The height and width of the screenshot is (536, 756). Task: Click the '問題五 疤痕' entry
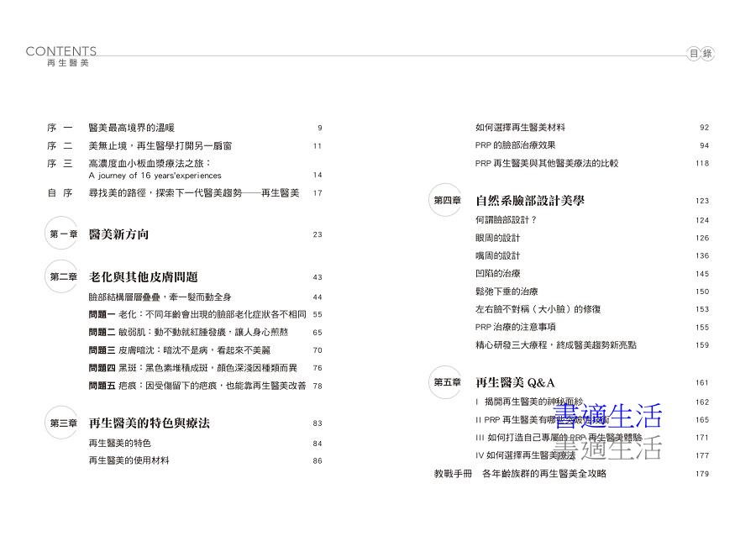197,386
